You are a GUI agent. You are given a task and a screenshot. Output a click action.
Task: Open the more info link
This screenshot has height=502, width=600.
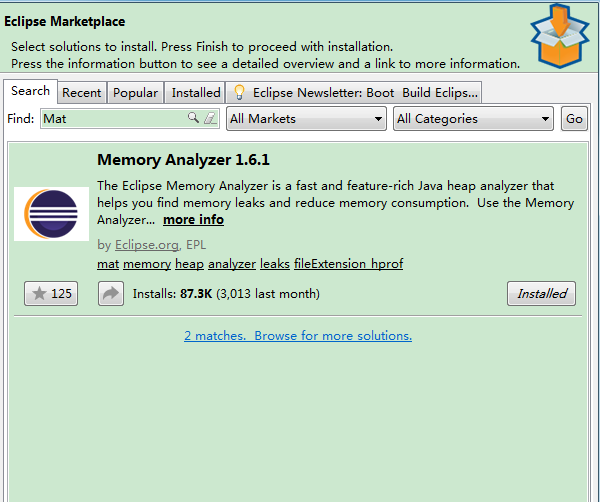click(194, 220)
